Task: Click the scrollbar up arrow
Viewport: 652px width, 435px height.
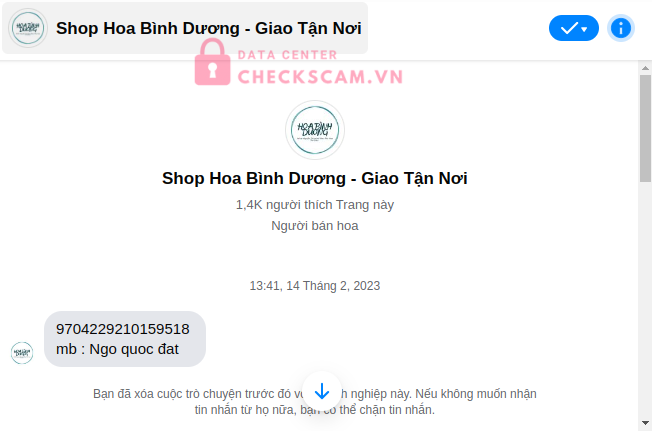Action: click(x=645, y=68)
